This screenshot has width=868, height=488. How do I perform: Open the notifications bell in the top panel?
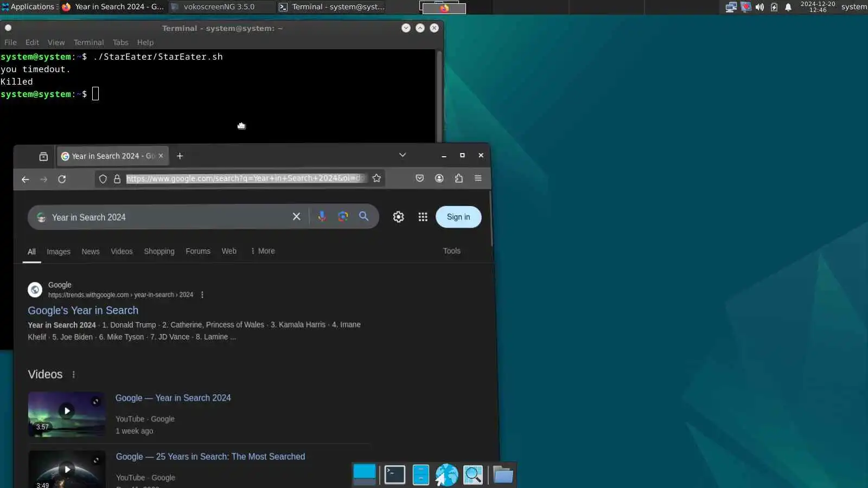(x=788, y=7)
